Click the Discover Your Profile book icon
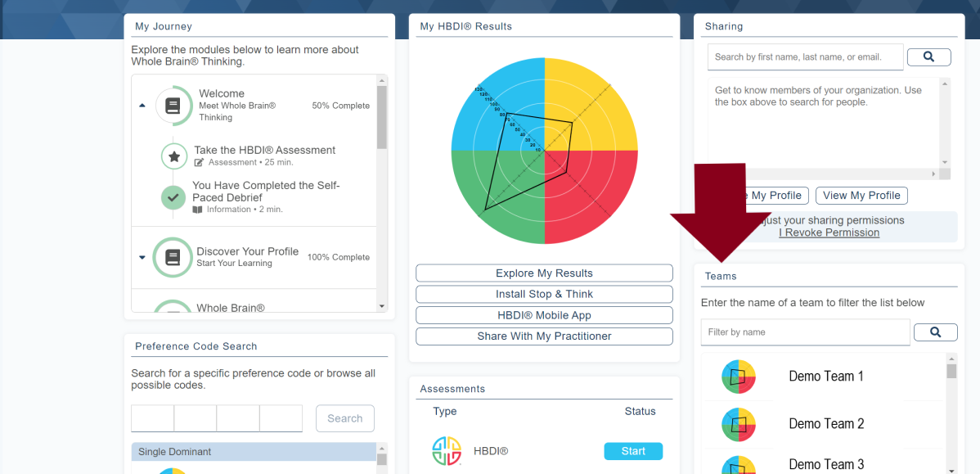The image size is (980, 474). tap(173, 257)
